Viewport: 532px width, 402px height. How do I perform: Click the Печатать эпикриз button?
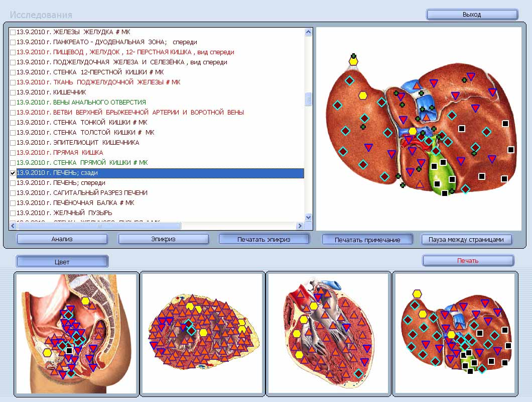(x=264, y=239)
